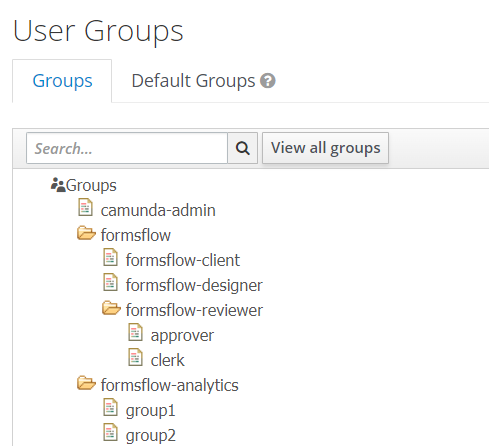489x446 pixels.
Task: Collapse the formsflow folder
Action: (x=86, y=233)
